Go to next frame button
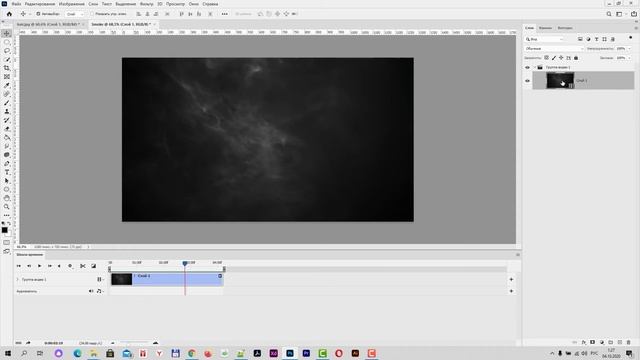The width and height of the screenshot is (640, 360). click(x=50, y=266)
